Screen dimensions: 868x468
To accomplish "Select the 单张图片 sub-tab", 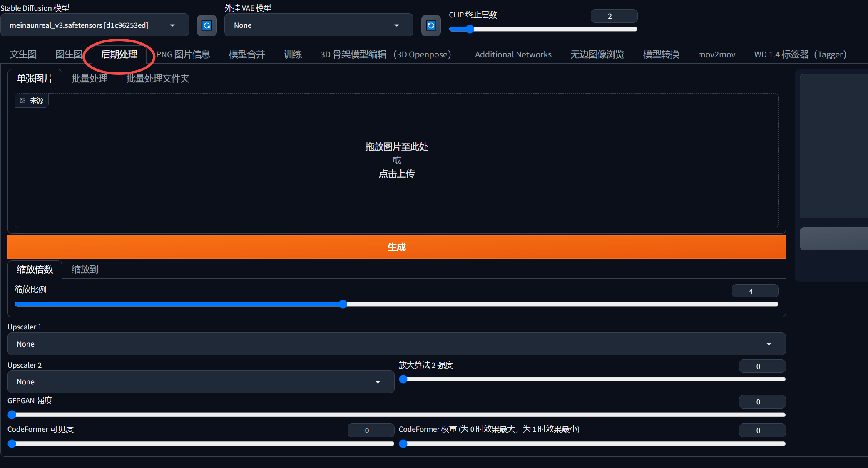I will click(x=35, y=79).
